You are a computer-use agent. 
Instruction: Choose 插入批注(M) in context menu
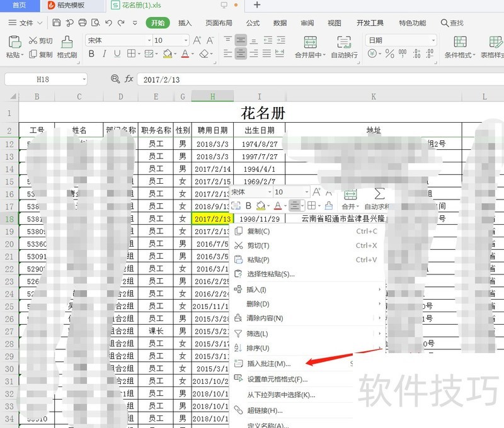(292, 363)
